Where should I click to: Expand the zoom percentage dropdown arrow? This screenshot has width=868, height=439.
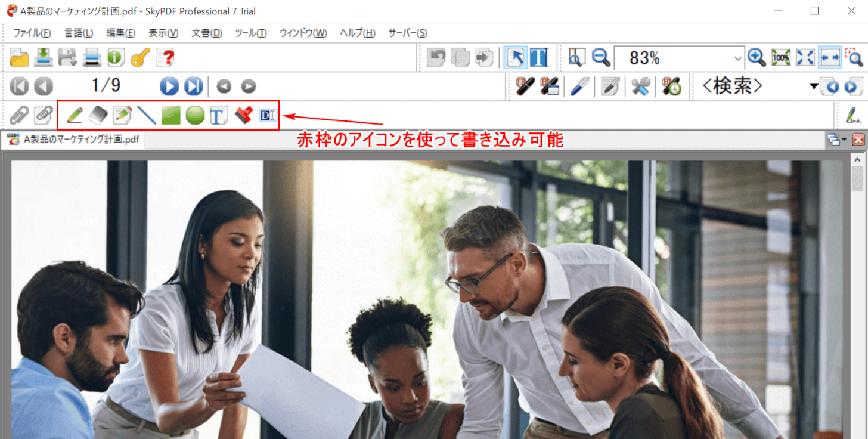tap(739, 58)
